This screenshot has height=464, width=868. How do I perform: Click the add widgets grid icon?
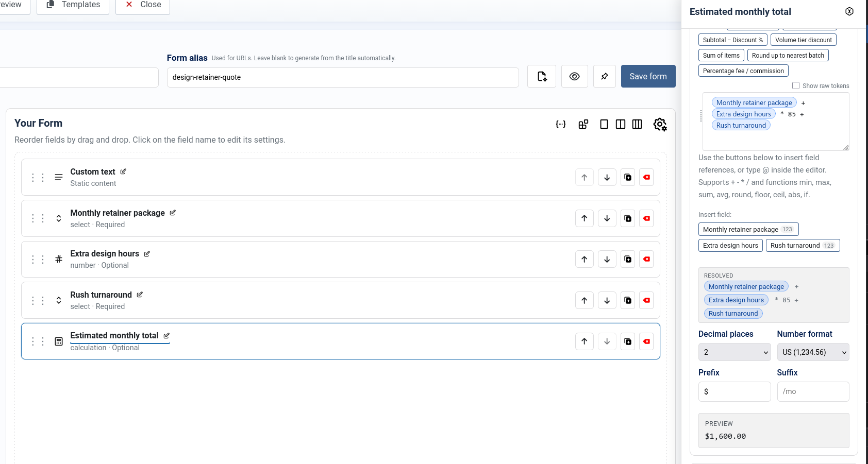click(x=583, y=124)
